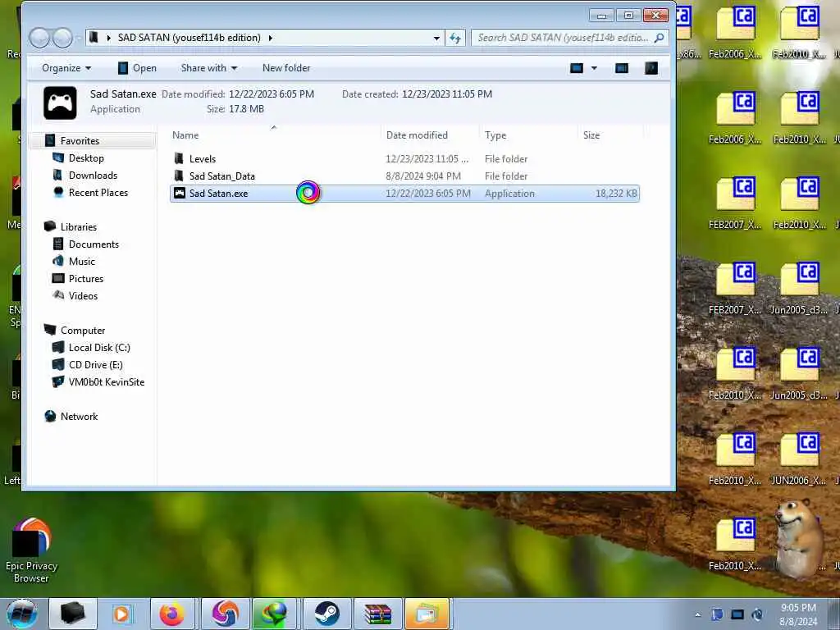Click the search magnifier icon
Image resolution: width=840 pixels, height=630 pixels.
point(659,38)
